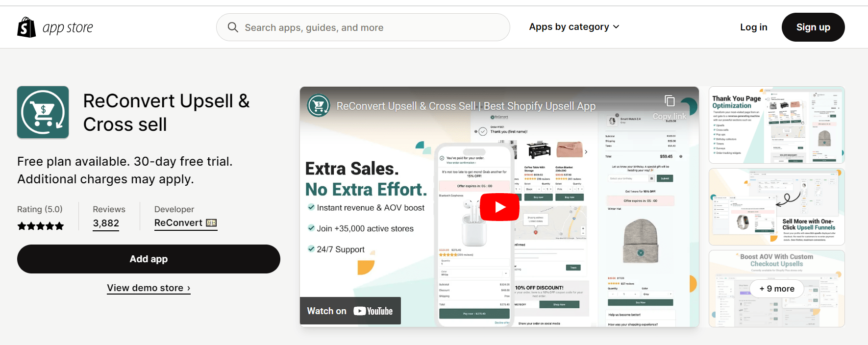This screenshot has width=868, height=345.
Task: Click the Add app button
Action: (149, 259)
